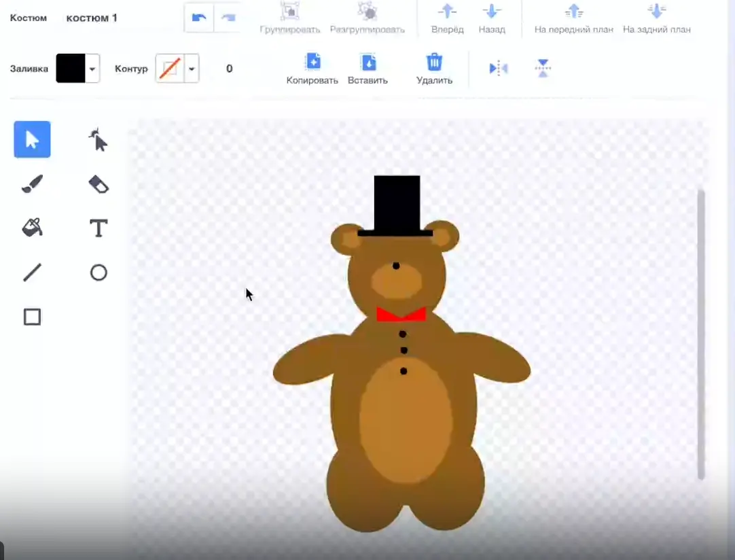The width and height of the screenshot is (735, 560).
Task: Click the Удалить (Delete) trash button
Action: coord(435,69)
